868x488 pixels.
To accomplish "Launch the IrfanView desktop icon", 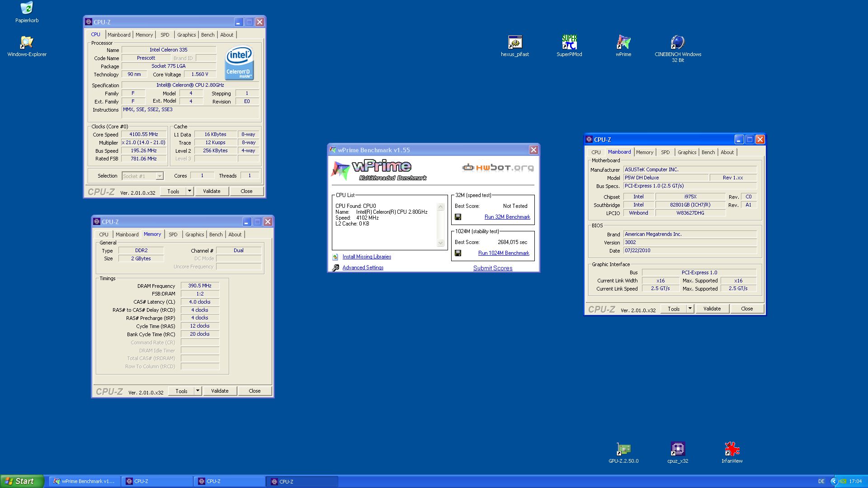I will 732,449.
